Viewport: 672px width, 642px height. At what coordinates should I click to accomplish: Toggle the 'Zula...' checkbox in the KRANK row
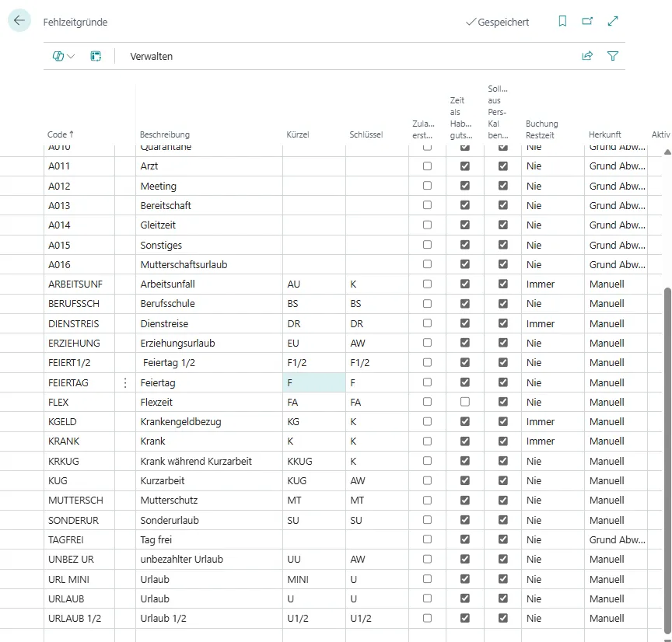(427, 441)
